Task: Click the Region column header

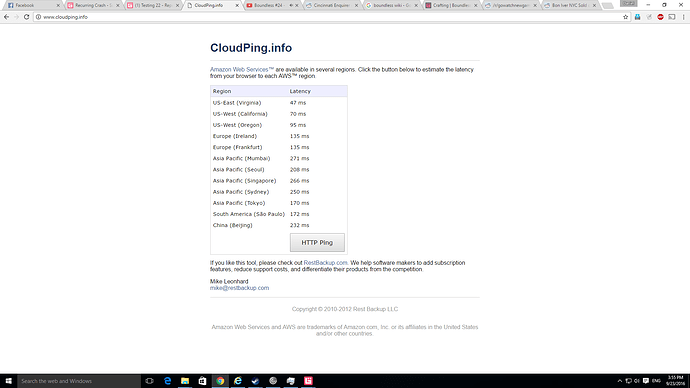Action: pyautogui.click(x=222, y=91)
